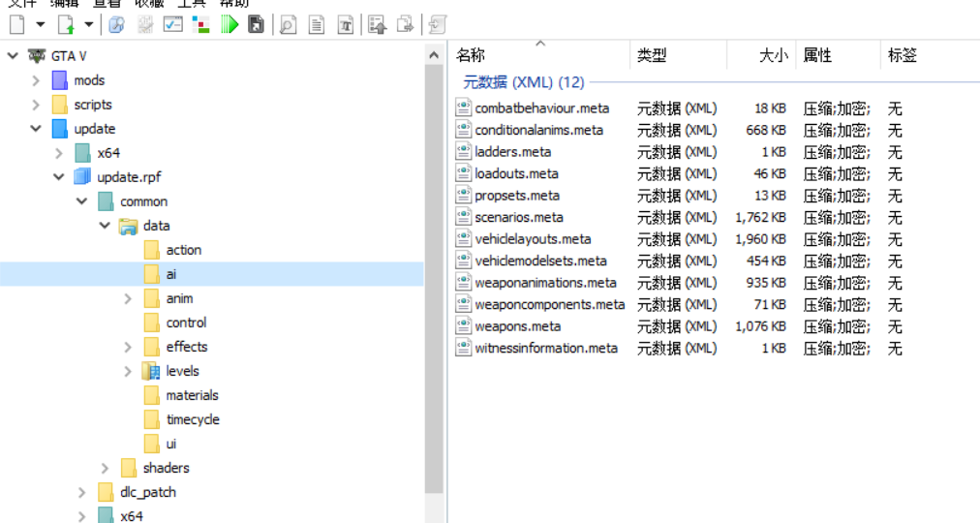Screen dimensions: 980x523
Task: Click the page with letter T icon
Action: (x=346, y=25)
